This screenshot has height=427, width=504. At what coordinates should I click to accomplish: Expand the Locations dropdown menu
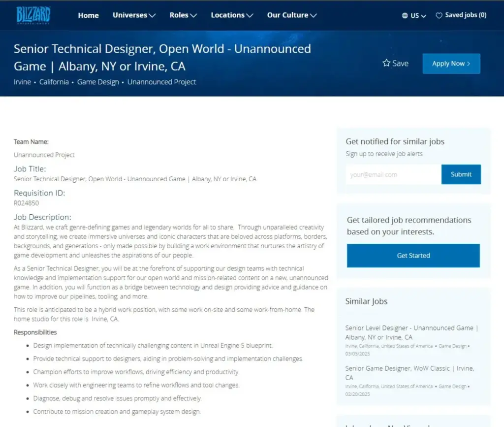tap(232, 15)
